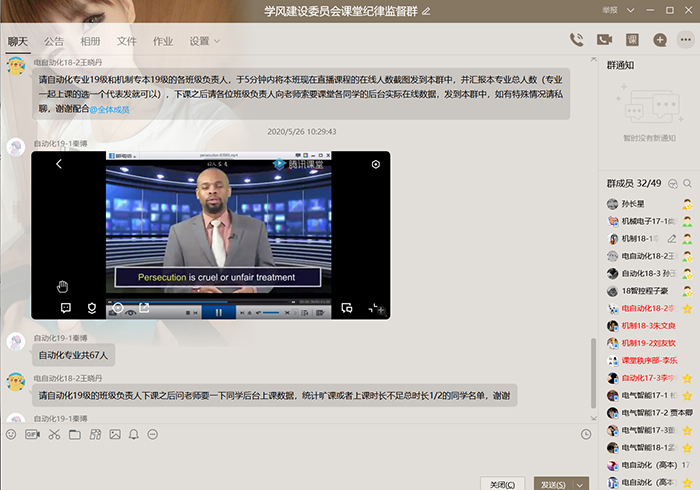The width and height of the screenshot is (700, 490).
Task: Open the group class (课) icon
Action: pyautogui.click(x=632, y=40)
